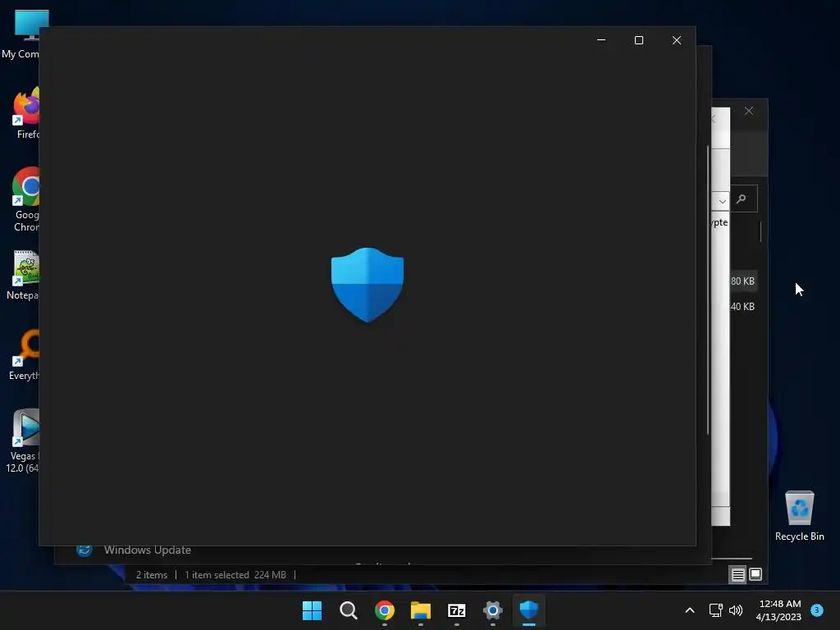Select the Recycle Bin desktop icon
The image size is (840, 630).
799,515
